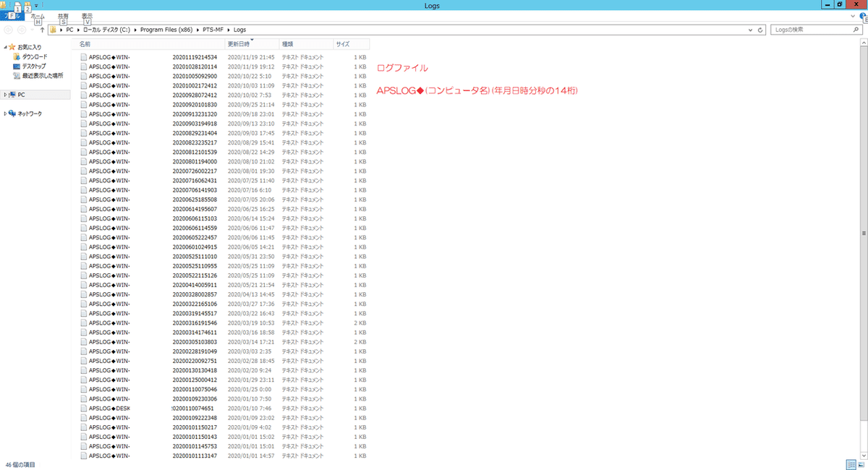Open the chevron dropdown after PTS-MF
868x470 pixels.
229,30
